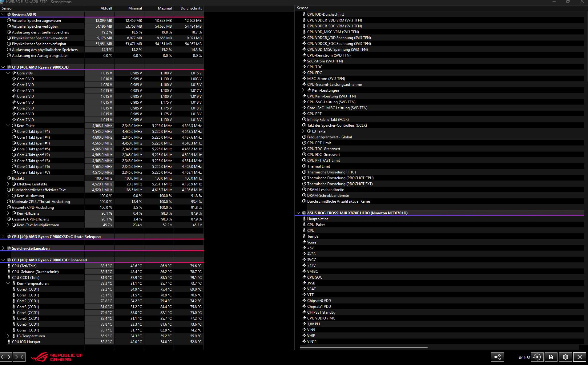588x365 pixels.
Task: Expand Kern-Takt-Multiplikatoren
Action: click(8, 225)
